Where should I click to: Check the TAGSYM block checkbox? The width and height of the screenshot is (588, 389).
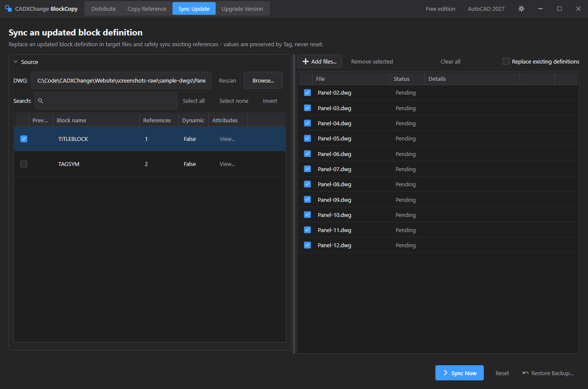pyautogui.click(x=24, y=164)
